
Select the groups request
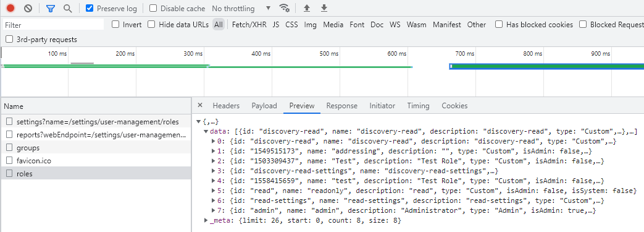coord(96,148)
